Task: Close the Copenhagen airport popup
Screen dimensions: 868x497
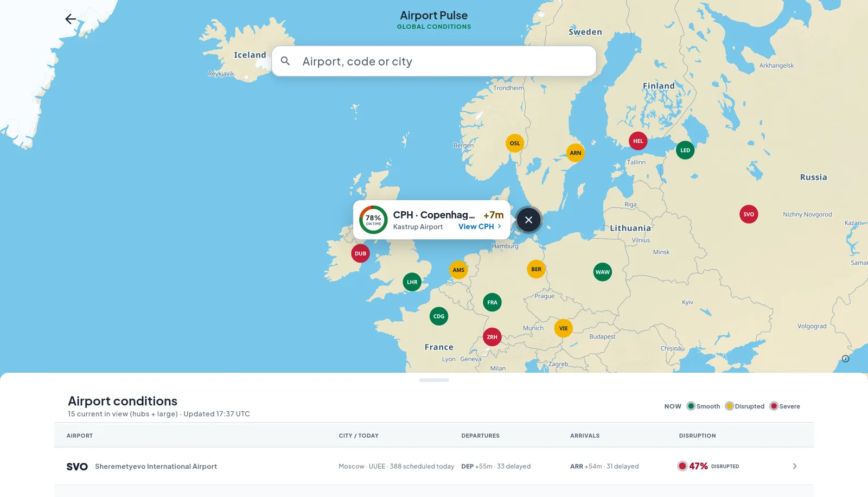Action: (528, 220)
